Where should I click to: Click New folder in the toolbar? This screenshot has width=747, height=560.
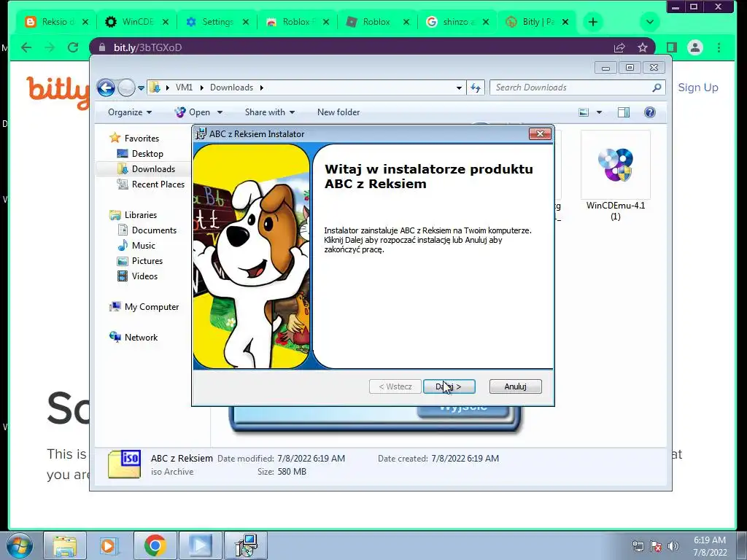tap(338, 112)
